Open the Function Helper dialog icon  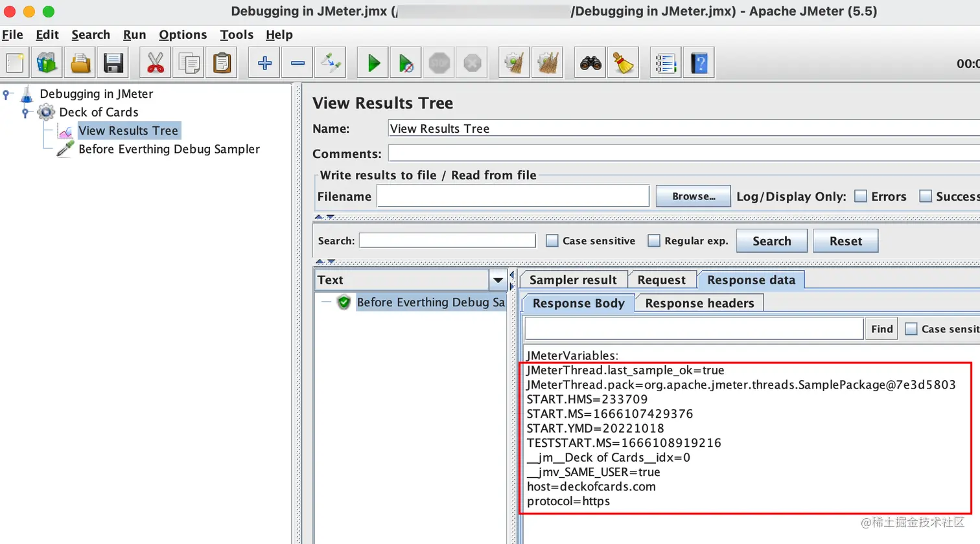click(666, 63)
